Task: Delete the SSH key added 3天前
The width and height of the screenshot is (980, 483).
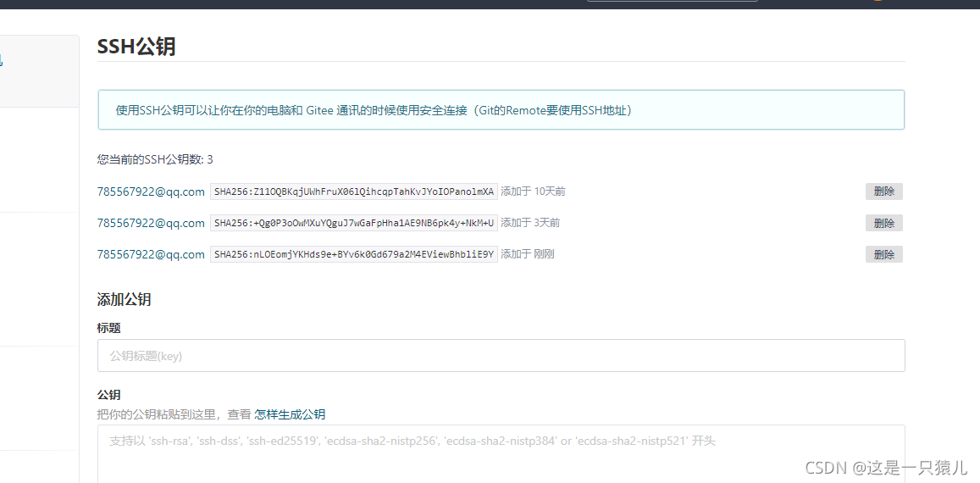Action: point(883,223)
